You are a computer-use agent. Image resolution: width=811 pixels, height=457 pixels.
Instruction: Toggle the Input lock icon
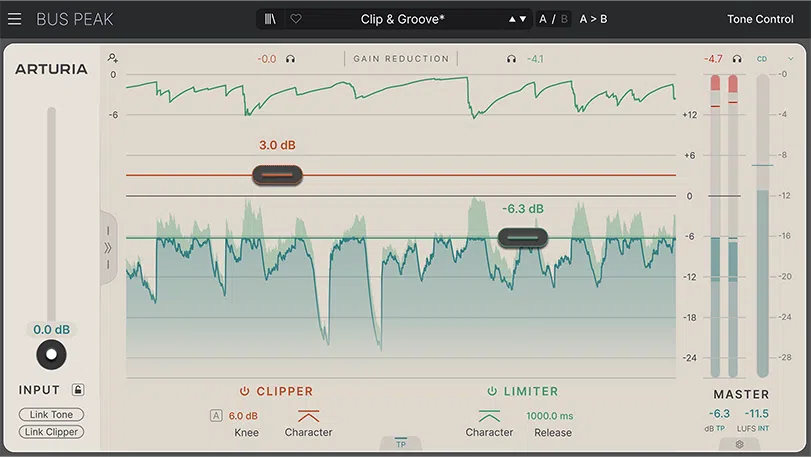pyautogui.click(x=78, y=390)
